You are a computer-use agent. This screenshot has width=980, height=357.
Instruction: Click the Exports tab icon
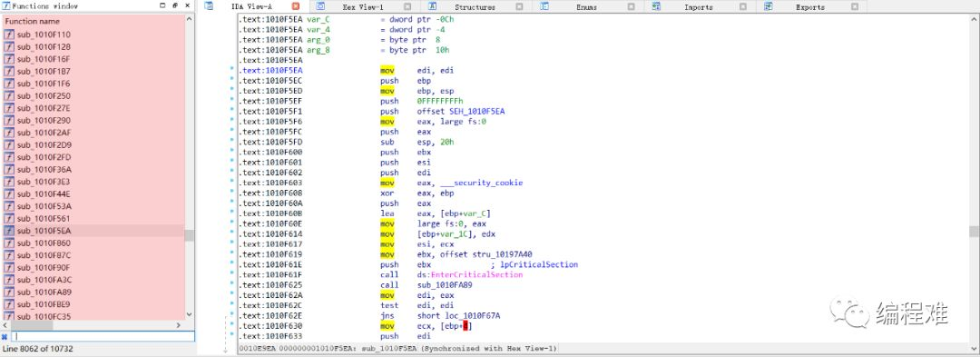coord(769,6)
